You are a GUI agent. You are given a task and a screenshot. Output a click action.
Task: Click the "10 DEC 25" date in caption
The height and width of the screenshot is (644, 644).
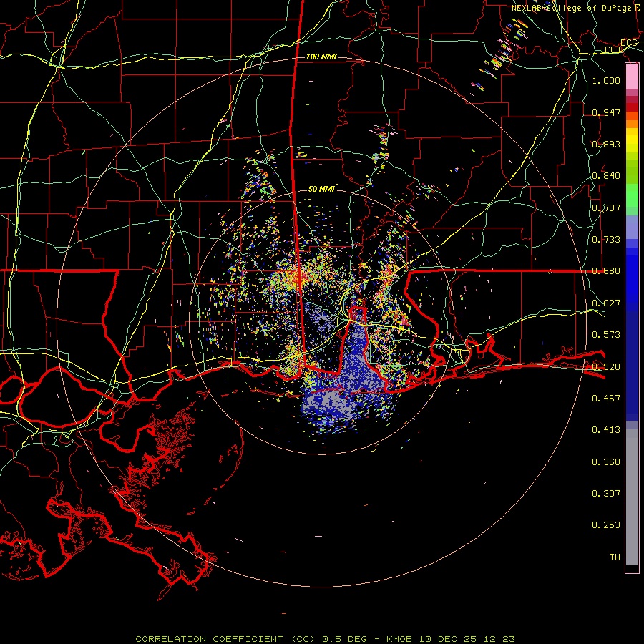pos(448,639)
